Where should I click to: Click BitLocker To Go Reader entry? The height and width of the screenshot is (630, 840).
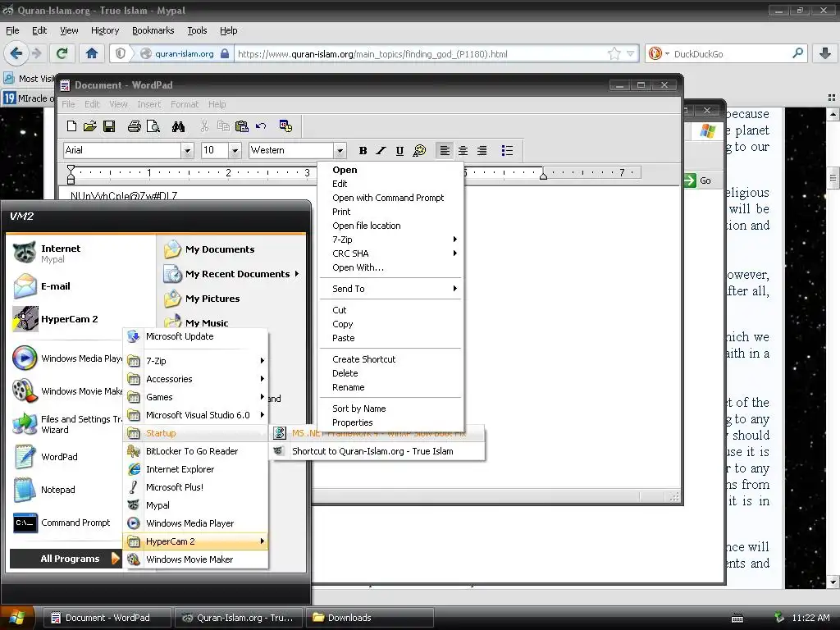point(195,451)
